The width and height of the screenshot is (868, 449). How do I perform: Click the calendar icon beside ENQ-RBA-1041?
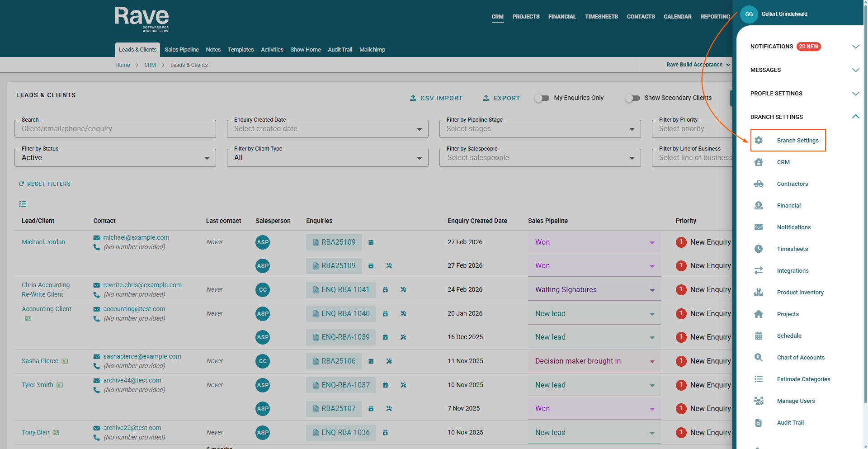pyautogui.click(x=385, y=290)
